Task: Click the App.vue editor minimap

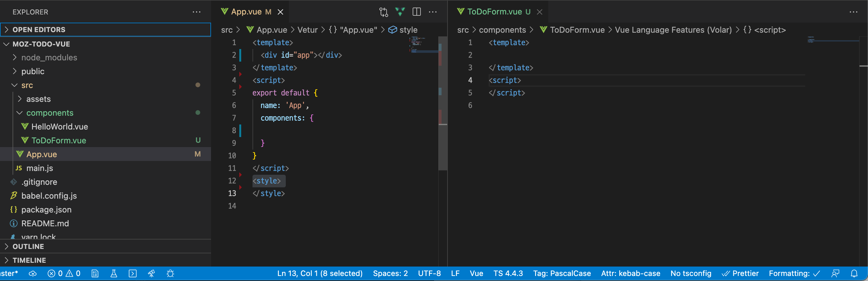Action: pos(423,45)
